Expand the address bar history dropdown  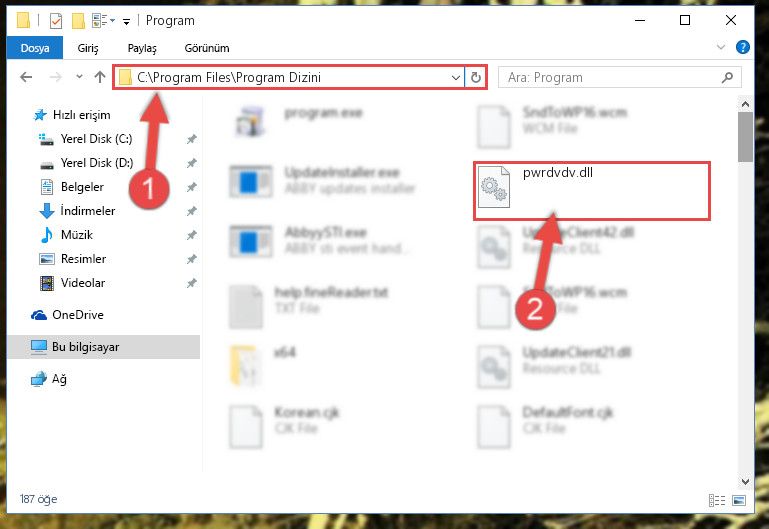coord(456,77)
